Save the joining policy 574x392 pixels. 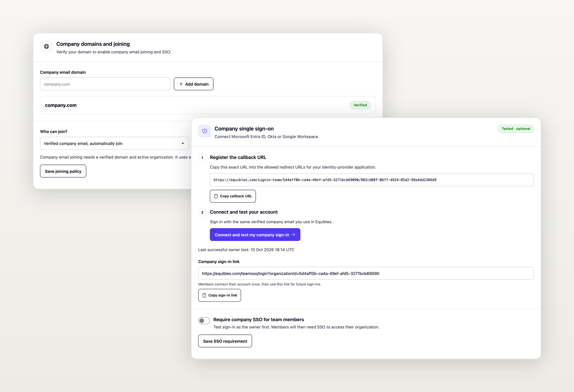tap(63, 171)
